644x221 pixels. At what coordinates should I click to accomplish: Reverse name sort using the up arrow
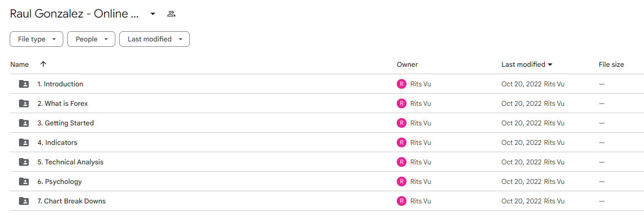click(43, 64)
